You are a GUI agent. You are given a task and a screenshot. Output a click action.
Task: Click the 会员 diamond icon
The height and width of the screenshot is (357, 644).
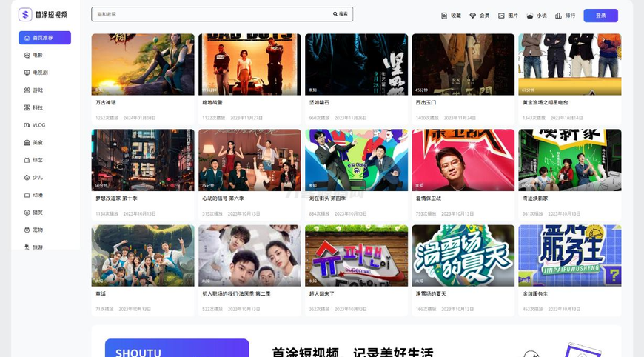(x=472, y=16)
